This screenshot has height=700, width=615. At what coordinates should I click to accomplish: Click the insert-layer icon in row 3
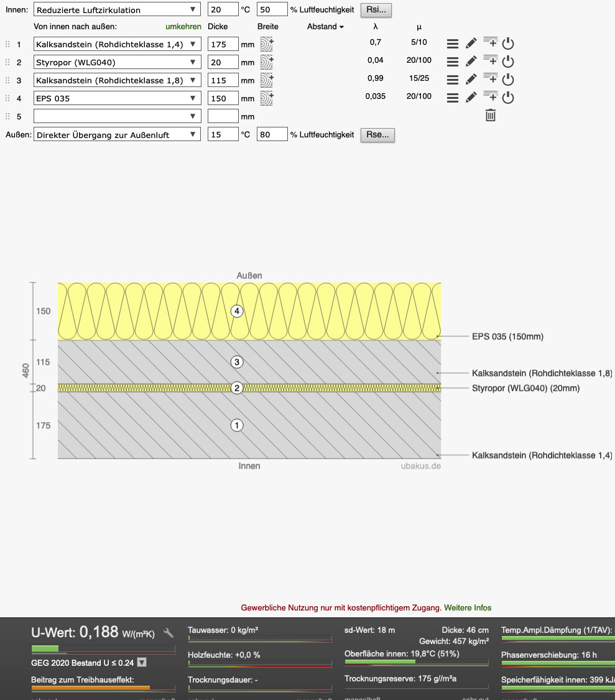coord(491,79)
